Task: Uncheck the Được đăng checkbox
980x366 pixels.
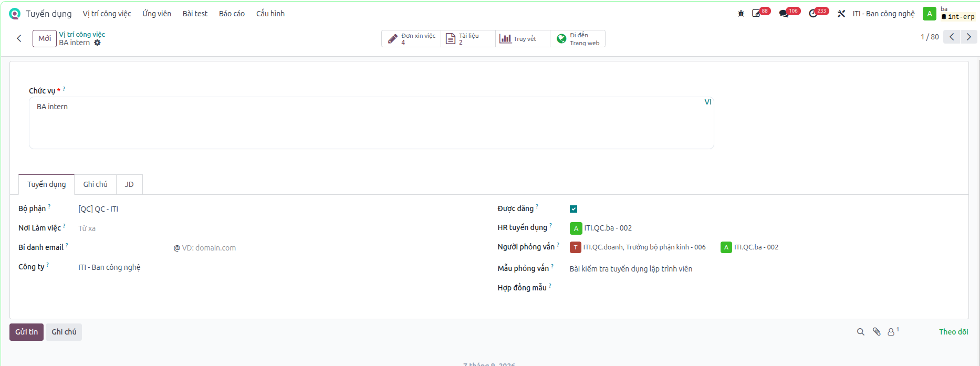Action: pos(574,209)
